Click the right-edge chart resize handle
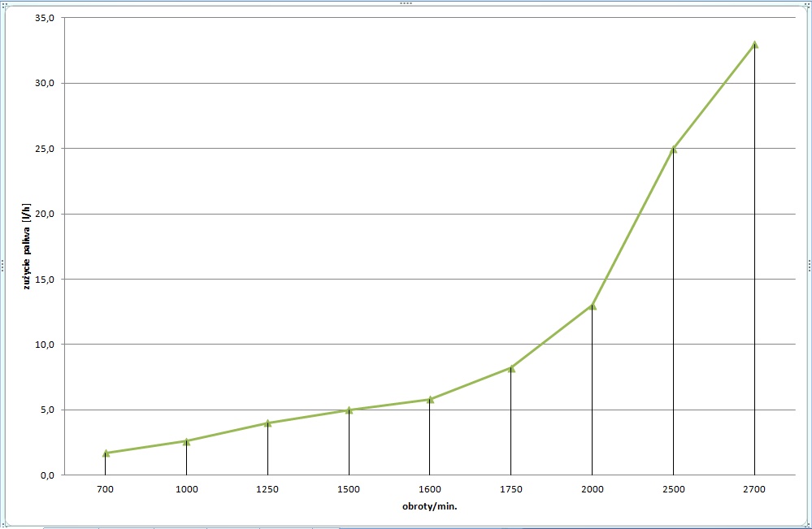Image resolution: width=812 pixels, height=529 pixels. [x=810, y=266]
